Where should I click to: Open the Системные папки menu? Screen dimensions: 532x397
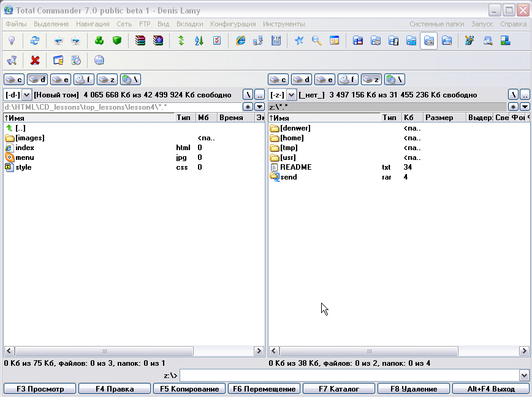pyautogui.click(x=437, y=24)
